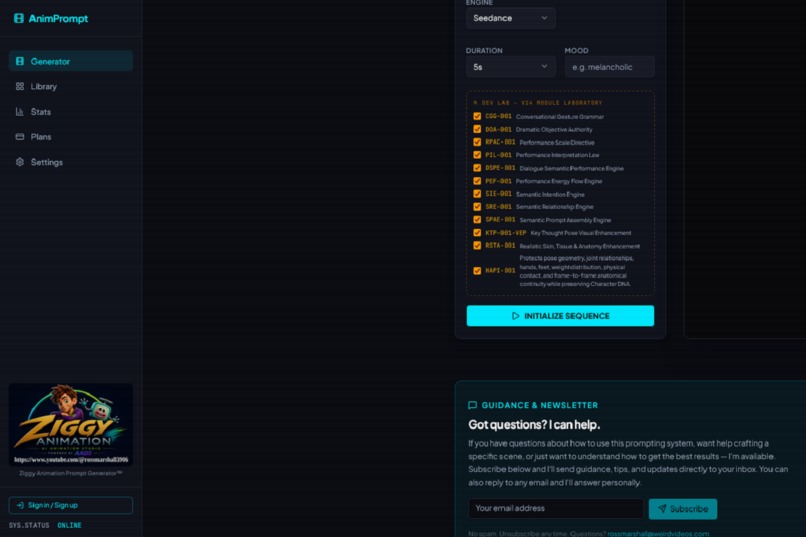Viewport: 806px width, 537px height.
Task: Click the Generator film icon in sidebar
Action: tap(20, 61)
